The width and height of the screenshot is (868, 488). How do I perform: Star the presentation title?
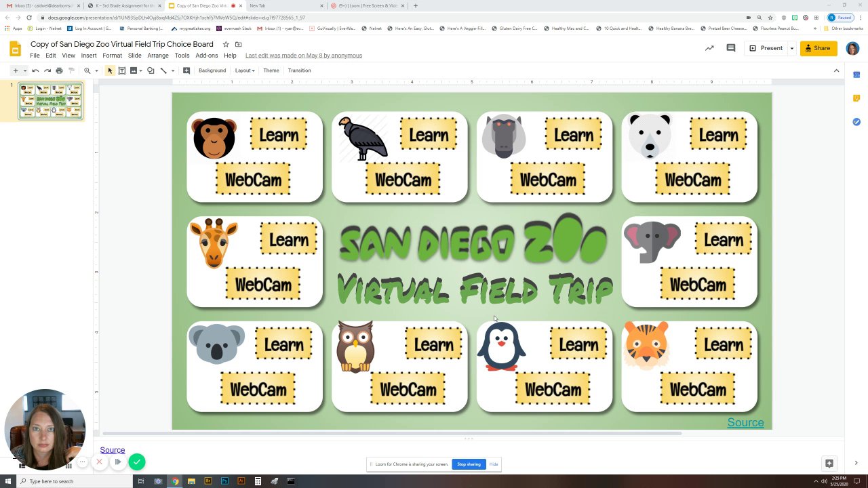(226, 44)
